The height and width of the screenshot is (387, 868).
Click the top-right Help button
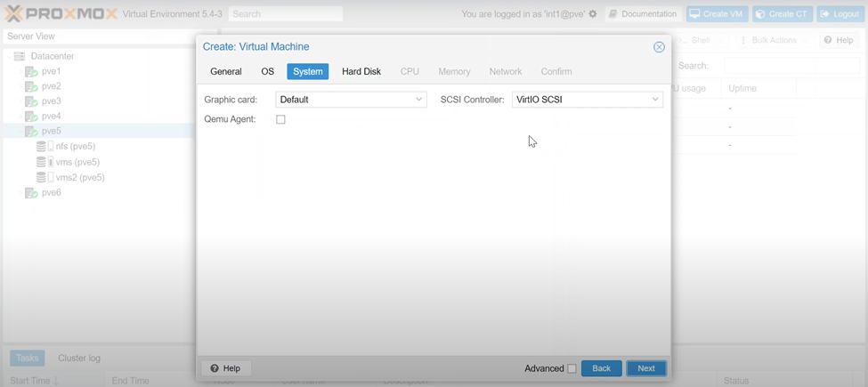tap(840, 40)
